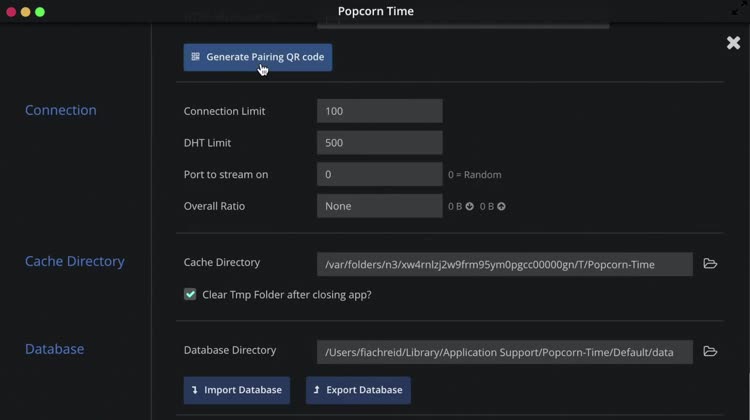Viewport: 750px width, 420px height.
Task: Click the 'Connection Limit' label
Action: coord(224,111)
